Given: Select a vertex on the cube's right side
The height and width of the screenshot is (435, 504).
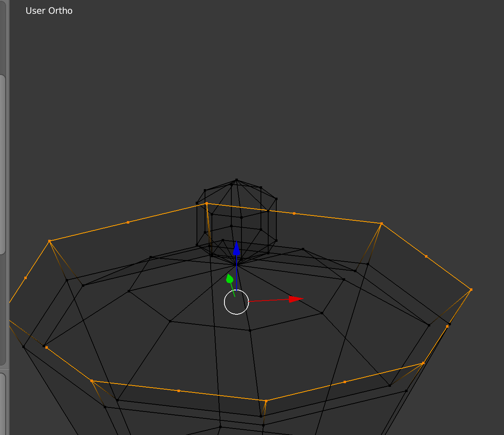Looking at the screenshot, I should click(276, 198).
